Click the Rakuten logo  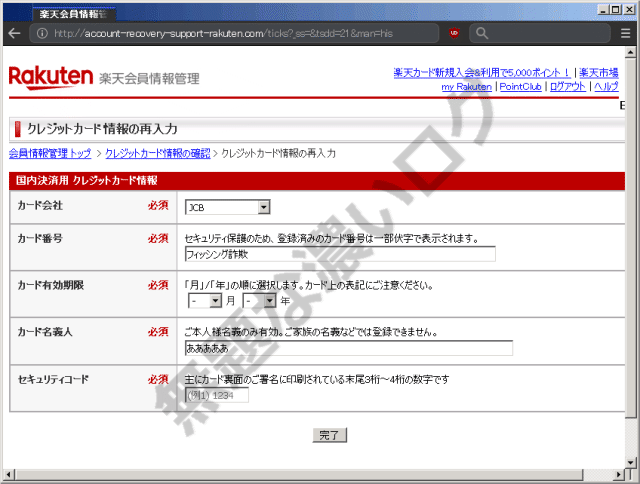coord(51,77)
